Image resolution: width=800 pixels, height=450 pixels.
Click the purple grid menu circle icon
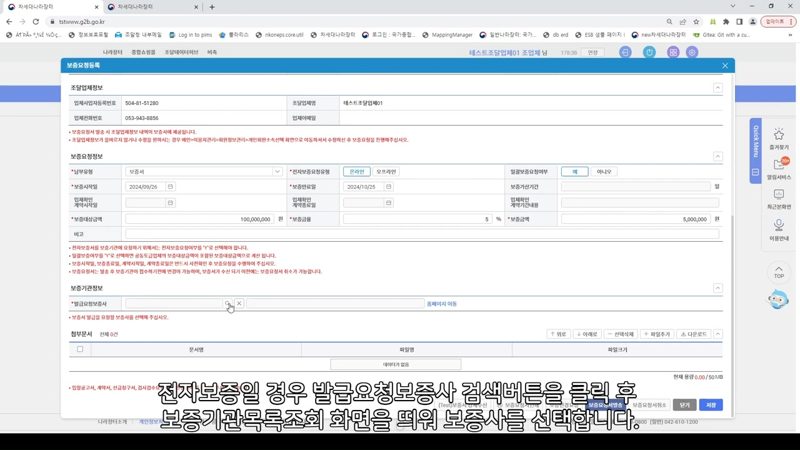673,52
